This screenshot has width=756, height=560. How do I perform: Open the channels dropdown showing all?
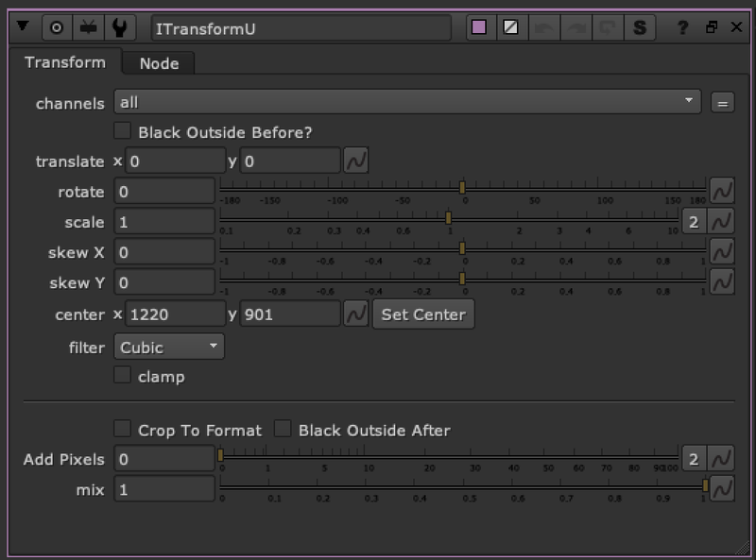pos(407,101)
